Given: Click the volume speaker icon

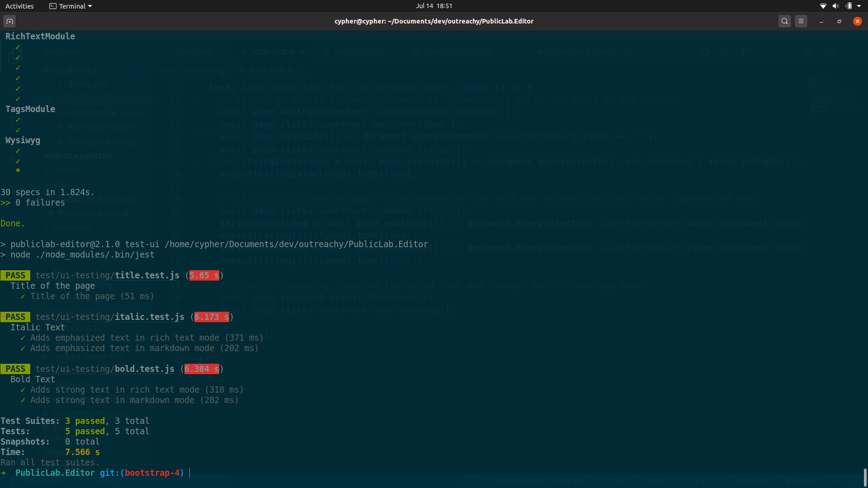Looking at the screenshot, I should 835,6.
